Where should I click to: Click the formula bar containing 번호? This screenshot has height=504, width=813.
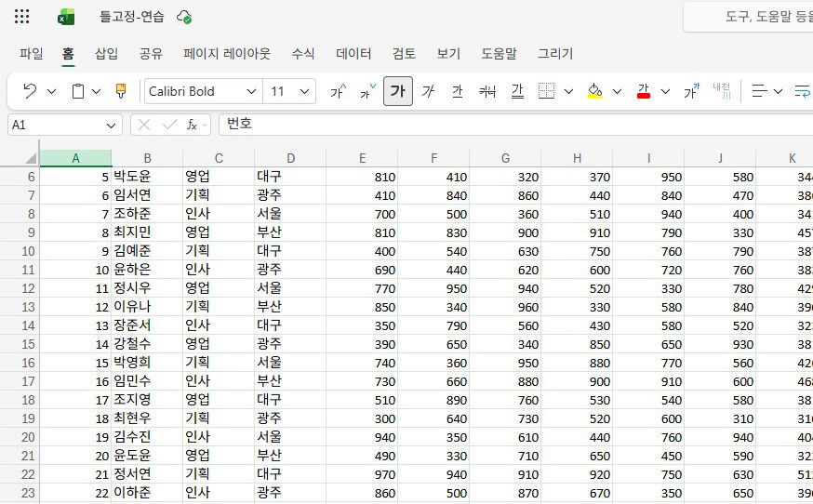516,125
